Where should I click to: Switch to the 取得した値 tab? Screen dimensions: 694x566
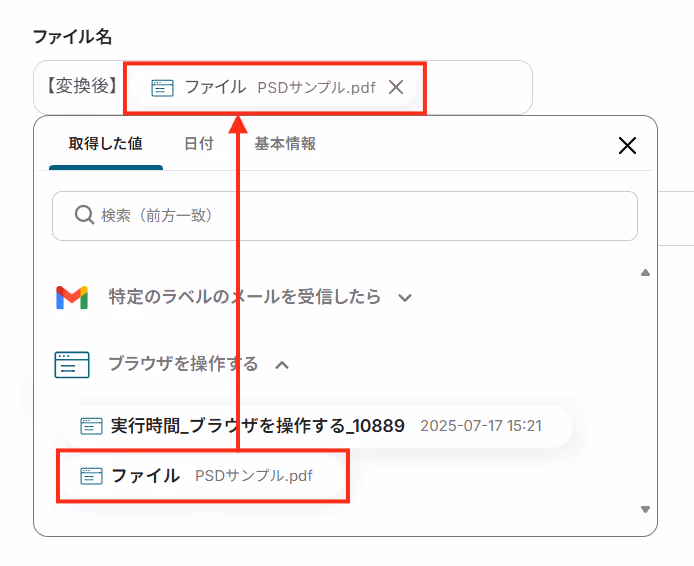click(106, 144)
